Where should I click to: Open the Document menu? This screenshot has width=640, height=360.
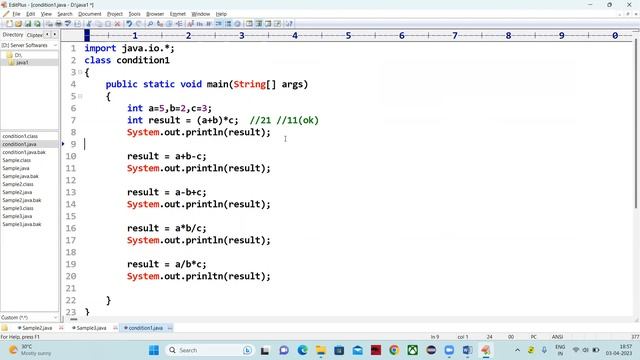pyautogui.click(x=89, y=14)
